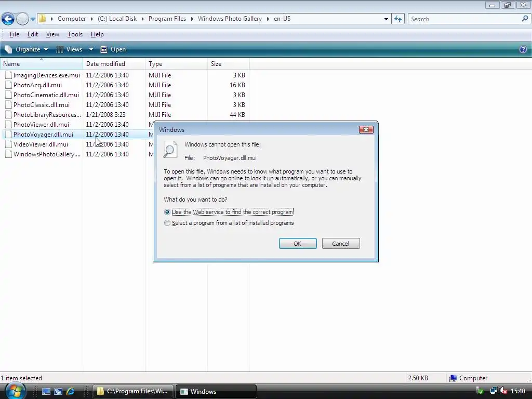Click the 1/21/2008 3:23 date cell
The image size is (532, 399).
point(105,115)
